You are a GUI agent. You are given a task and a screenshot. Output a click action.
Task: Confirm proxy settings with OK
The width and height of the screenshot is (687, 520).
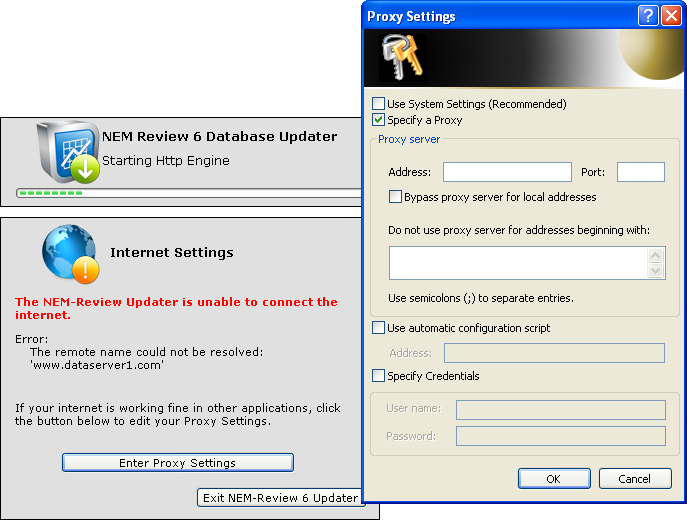(554, 478)
